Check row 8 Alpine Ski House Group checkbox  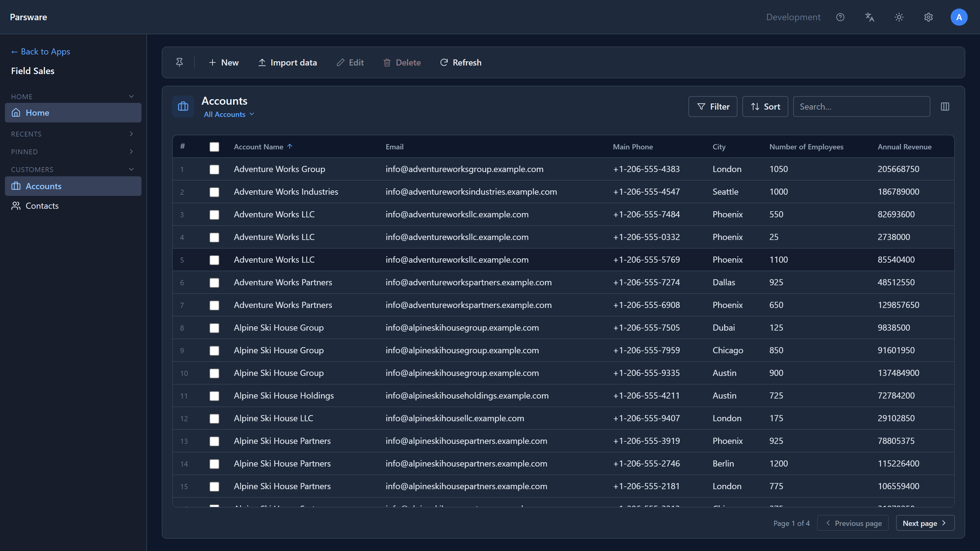click(214, 328)
